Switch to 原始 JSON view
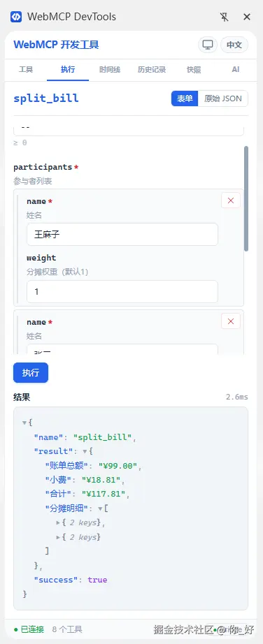The height and width of the screenshot is (644, 263). point(223,98)
